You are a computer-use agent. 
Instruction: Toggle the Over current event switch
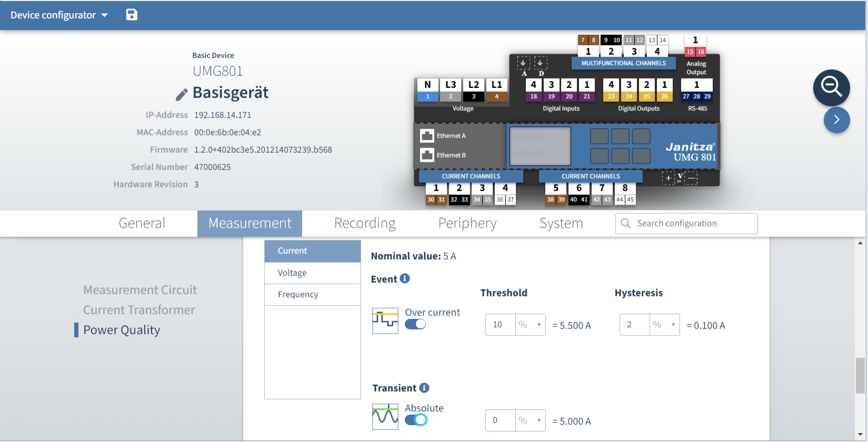click(415, 325)
